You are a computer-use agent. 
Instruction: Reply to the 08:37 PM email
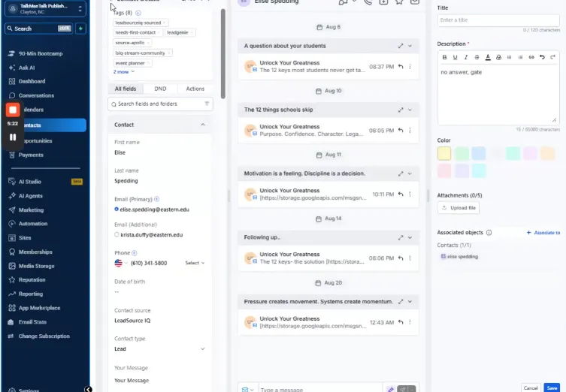pyautogui.click(x=401, y=66)
